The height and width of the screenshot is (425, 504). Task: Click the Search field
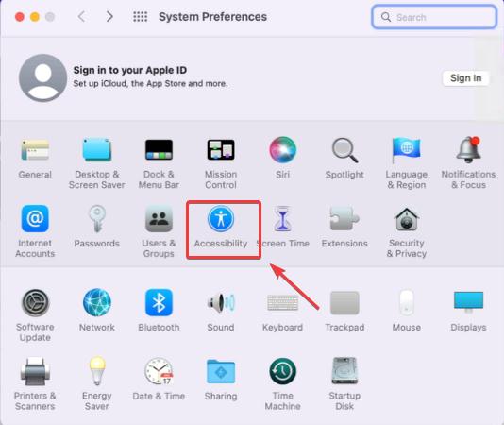tap(434, 17)
